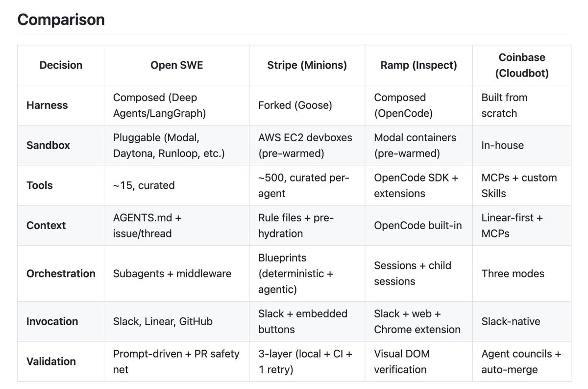Click the Forked (Goose) cell
The width and height of the screenshot is (588, 389).
pyautogui.click(x=294, y=105)
